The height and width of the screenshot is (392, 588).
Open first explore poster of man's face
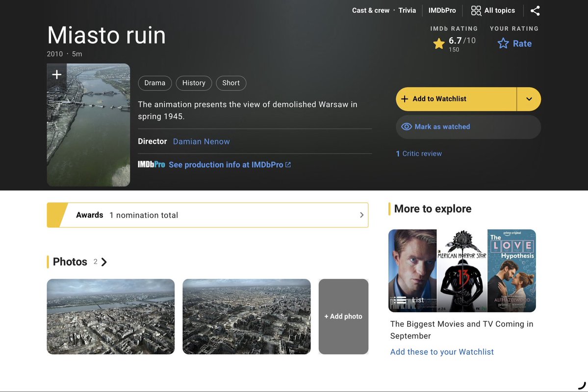click(x=412, y=270)
